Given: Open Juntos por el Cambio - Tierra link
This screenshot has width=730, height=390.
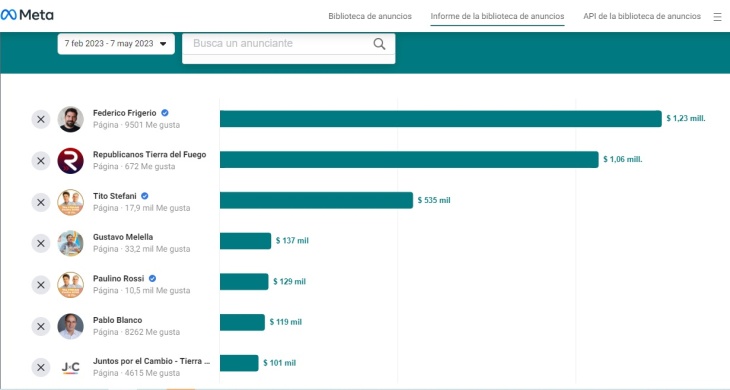Looking at the screenshot, I should coord(151,361).
